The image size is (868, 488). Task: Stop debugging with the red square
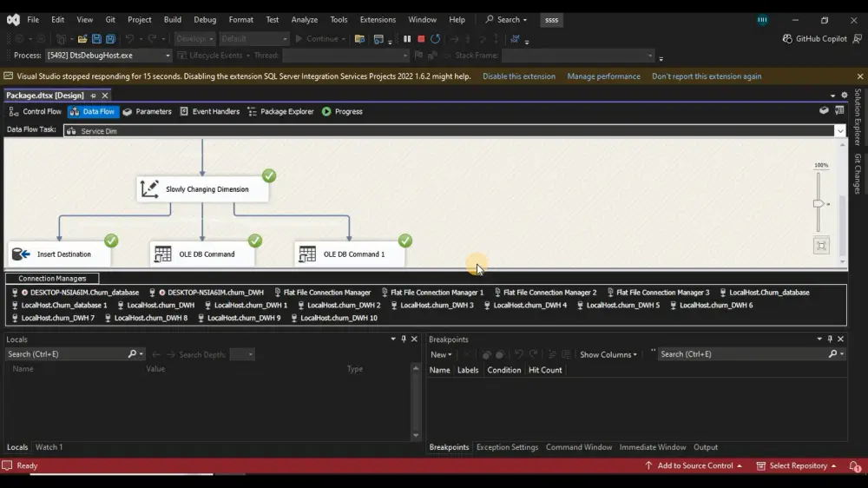click(x=421, y=39)
